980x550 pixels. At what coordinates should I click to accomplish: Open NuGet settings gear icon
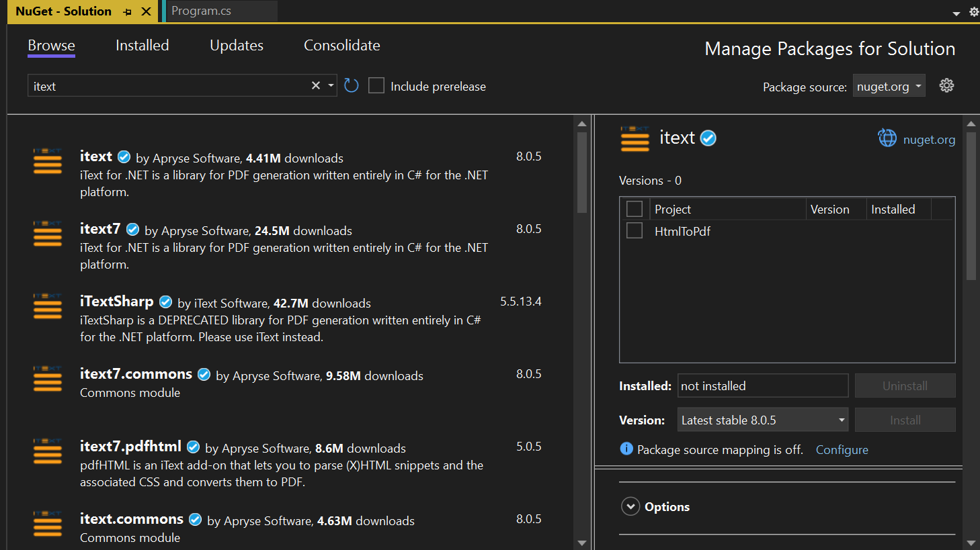[x=946, y=86]
